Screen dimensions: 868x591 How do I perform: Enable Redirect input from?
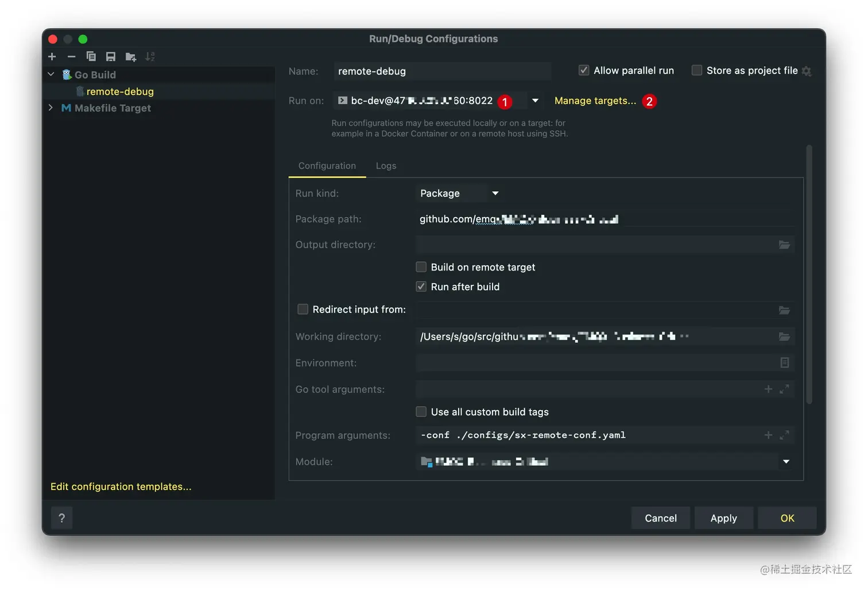tap(303, 310)
